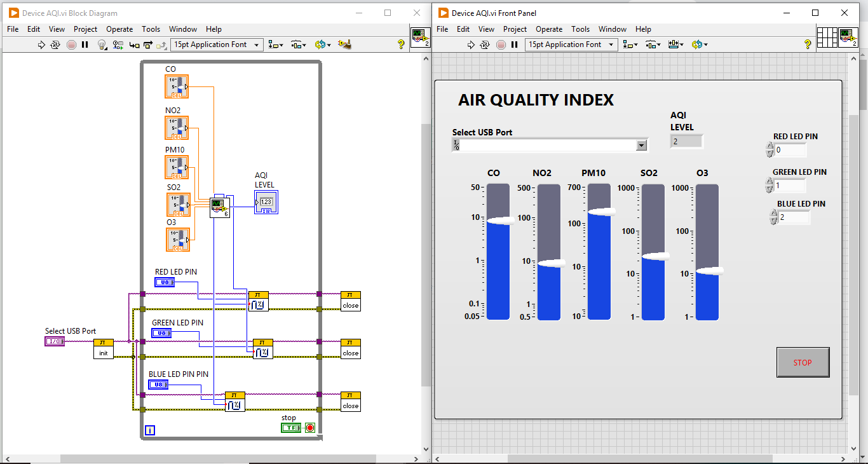Click Clean Up Diagram broom icon
Screen dimensions: 868x464
tap(344, 44)
